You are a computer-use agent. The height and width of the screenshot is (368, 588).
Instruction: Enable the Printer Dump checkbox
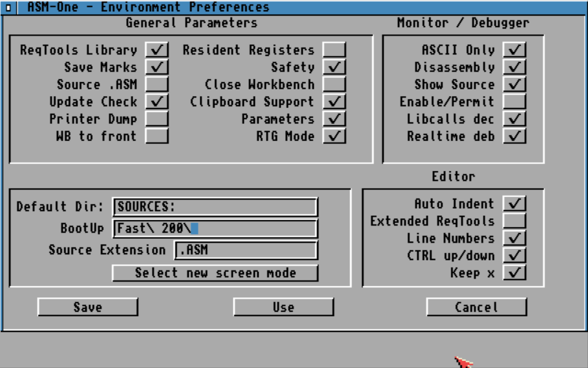157,119
